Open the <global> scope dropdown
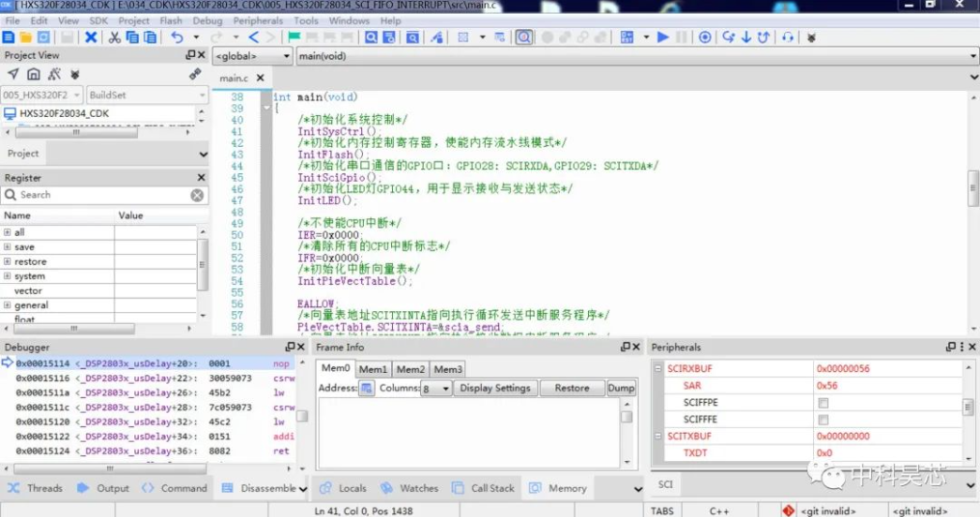This screenshot has width=980, height=517. click(x=253, y=56)
